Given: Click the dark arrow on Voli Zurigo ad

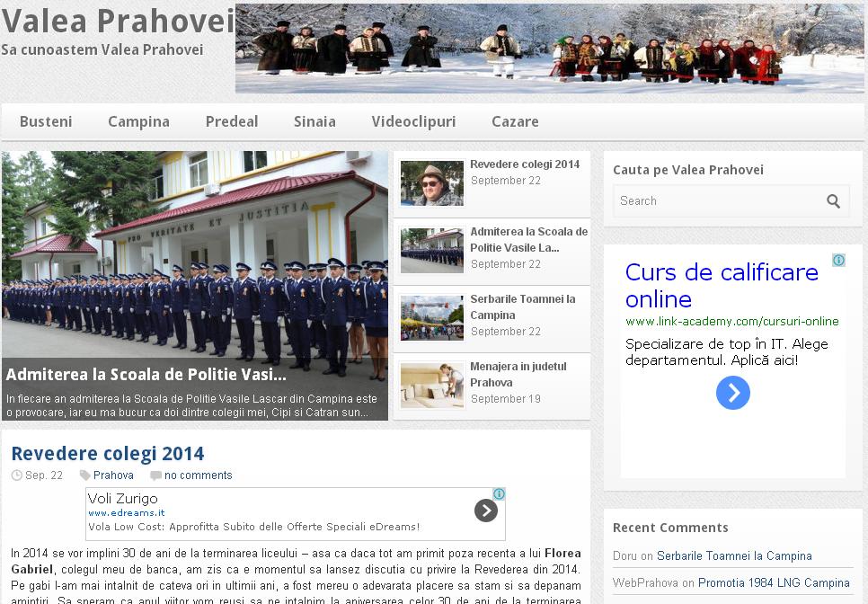Looking at the screenshot, I should click(485, 511).
